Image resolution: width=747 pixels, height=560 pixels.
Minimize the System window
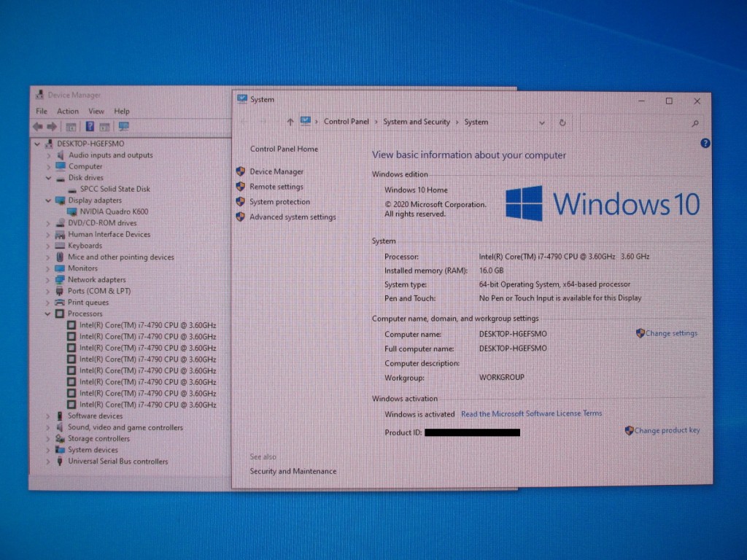coord(642,101)
